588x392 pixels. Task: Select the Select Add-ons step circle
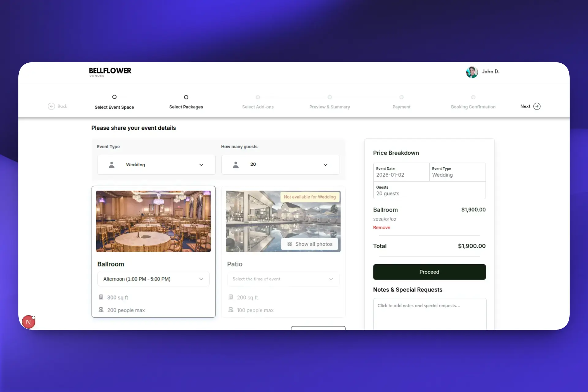tap(258, 97)
